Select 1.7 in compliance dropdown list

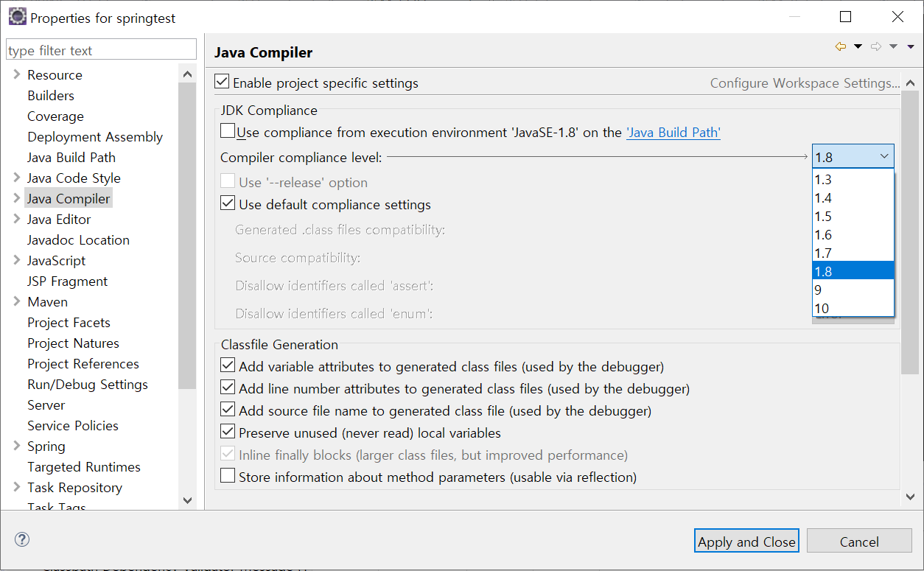click(x=853, y=253)
